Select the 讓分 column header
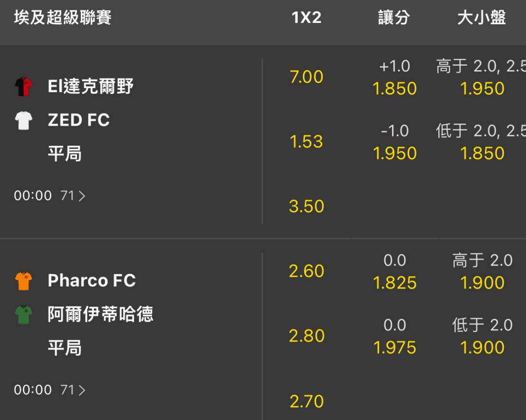Image resolution: width=526 pixels, height=420 pixels. click(394, 18)
